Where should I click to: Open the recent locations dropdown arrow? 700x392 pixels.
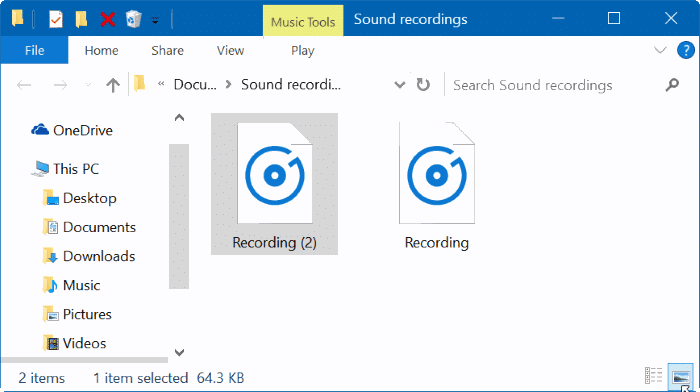[88, 85]
